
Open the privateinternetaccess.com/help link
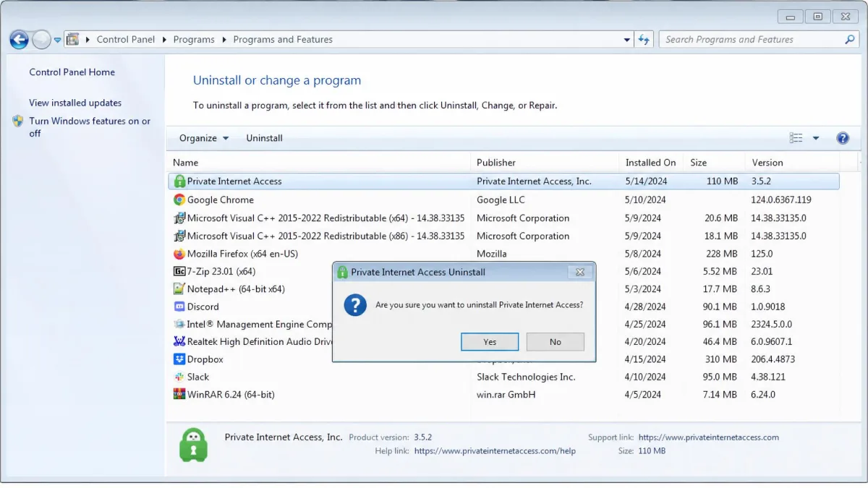(495, 451)
